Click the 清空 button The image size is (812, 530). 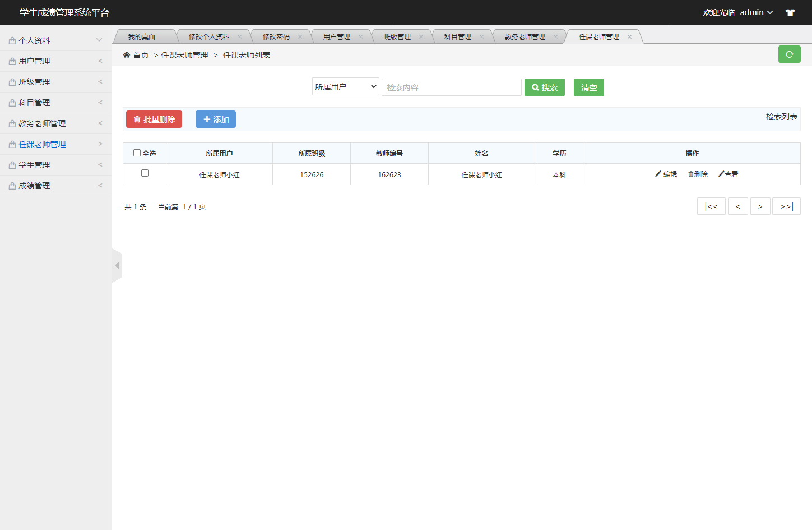[588, 87]
